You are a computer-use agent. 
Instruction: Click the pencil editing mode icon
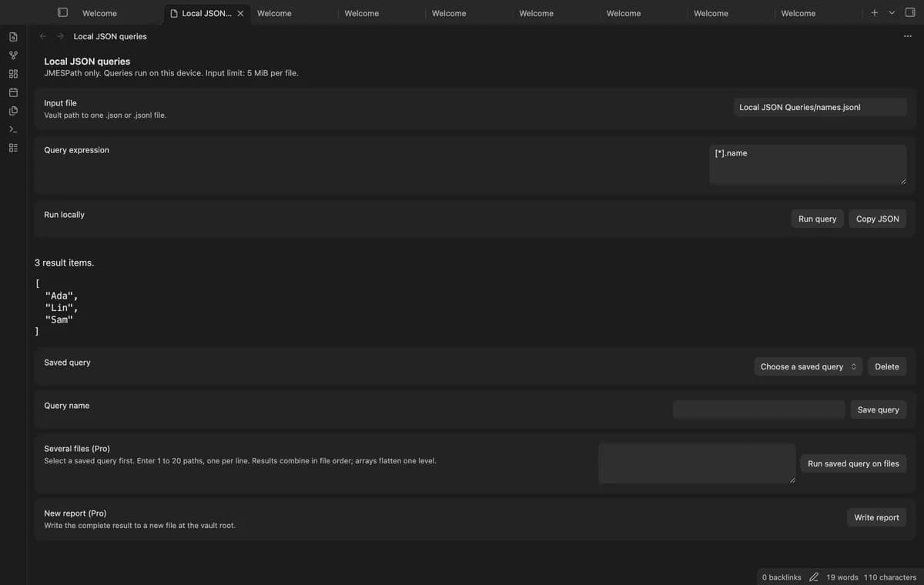pyautogui.click(x=814, y=577)
